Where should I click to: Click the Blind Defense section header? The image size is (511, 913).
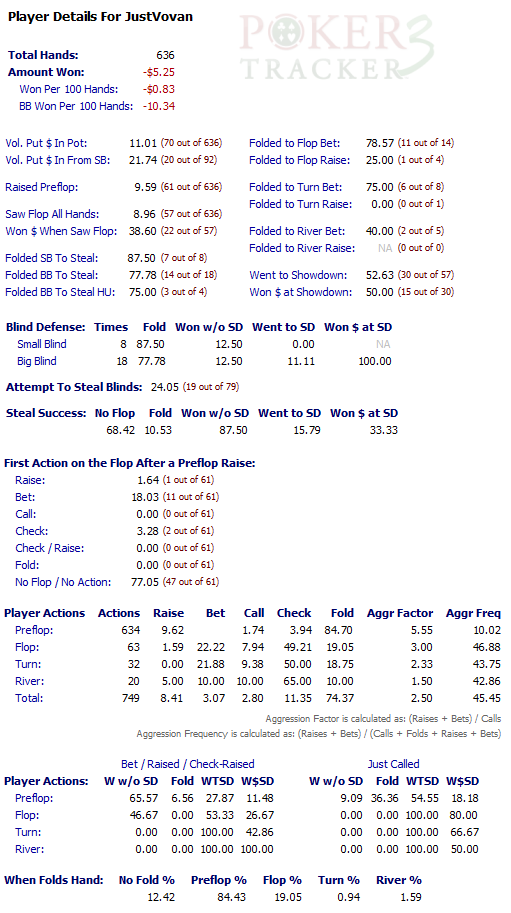[x=45, y=327]
